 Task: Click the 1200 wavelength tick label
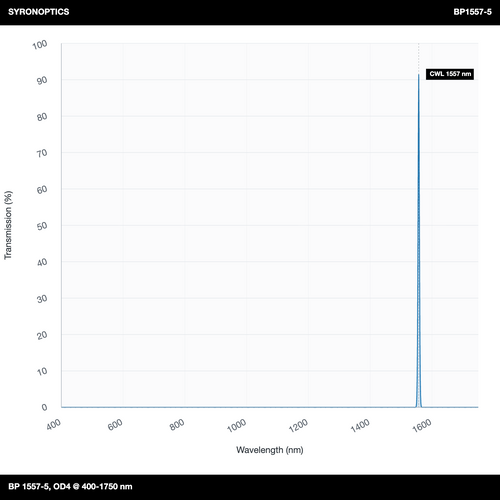click(298, 425)
